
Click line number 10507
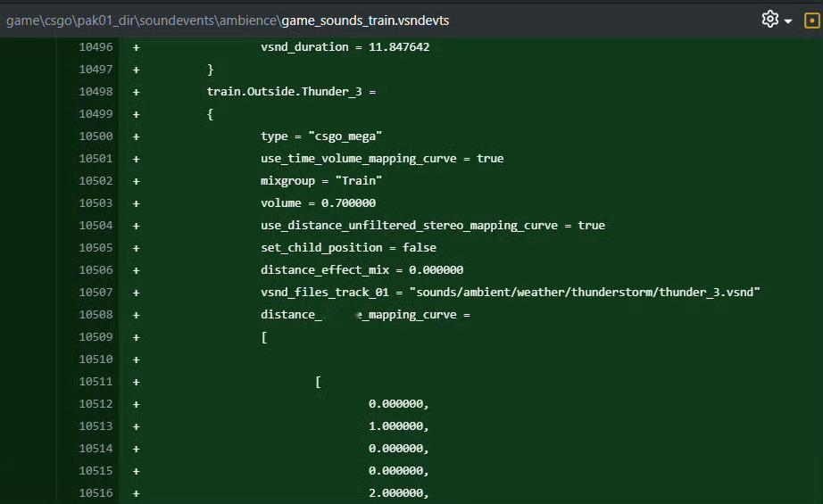pyautogui.click(x=96, y=292)
